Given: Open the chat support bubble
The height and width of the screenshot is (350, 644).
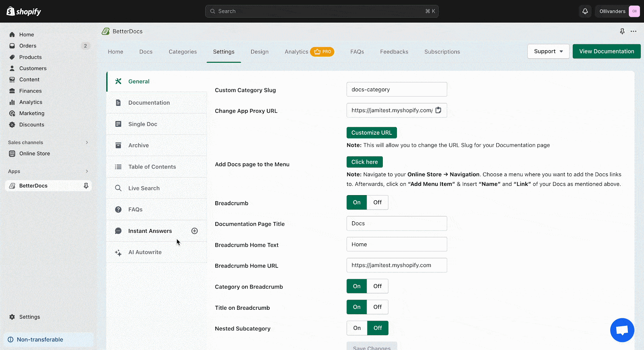Looking at the screenshot, I should pos(622,330).
